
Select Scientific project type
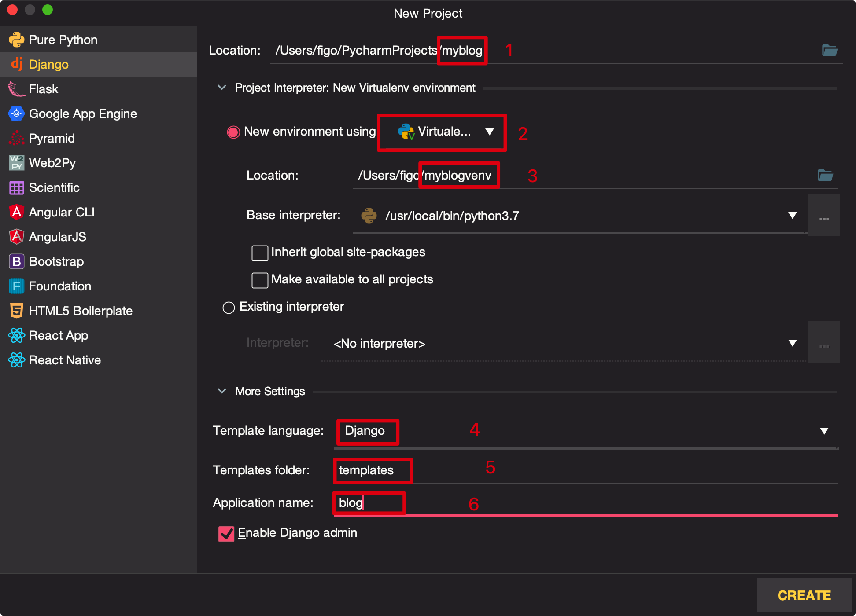click(99, 187)
